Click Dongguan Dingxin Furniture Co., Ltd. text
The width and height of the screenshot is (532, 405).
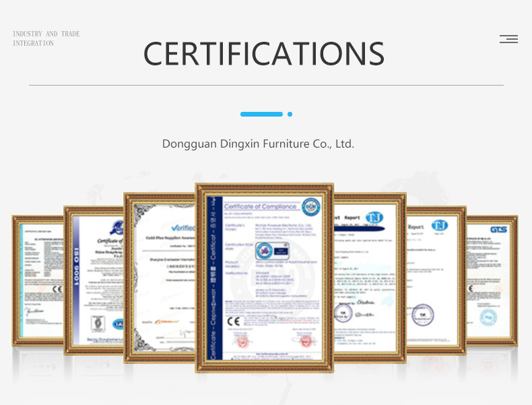pos(258,144)
